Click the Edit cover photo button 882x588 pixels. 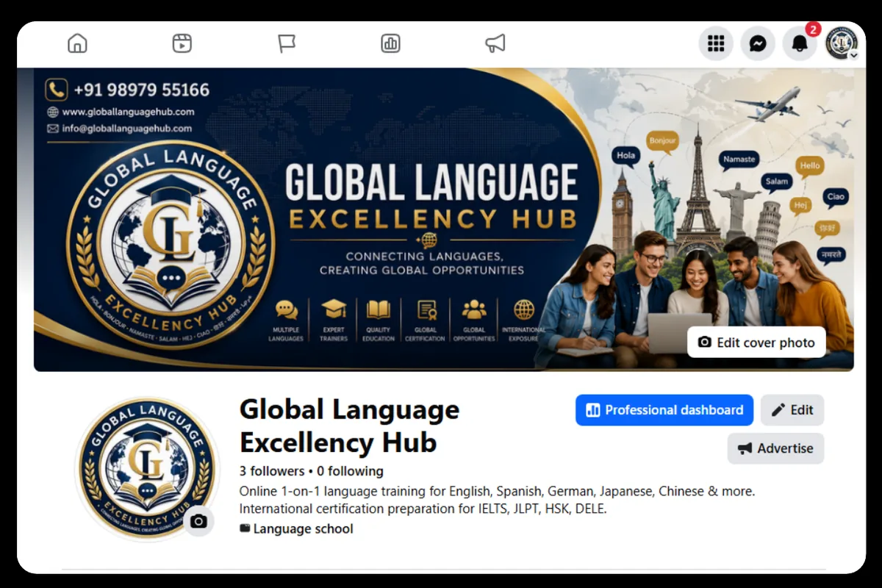(x=756, y=343)
